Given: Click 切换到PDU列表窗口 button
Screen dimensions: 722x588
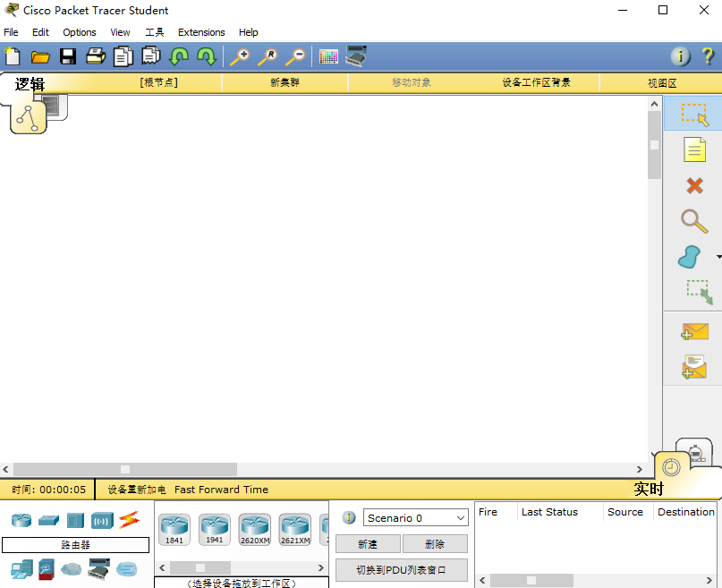Looking at the screenshot, I should click(x=401, y=570).
